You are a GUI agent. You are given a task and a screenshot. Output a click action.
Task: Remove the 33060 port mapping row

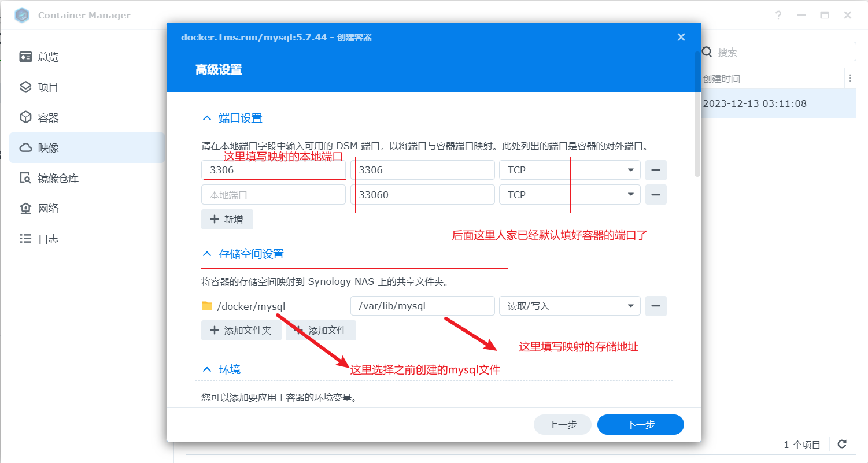(x=656, y=195)
